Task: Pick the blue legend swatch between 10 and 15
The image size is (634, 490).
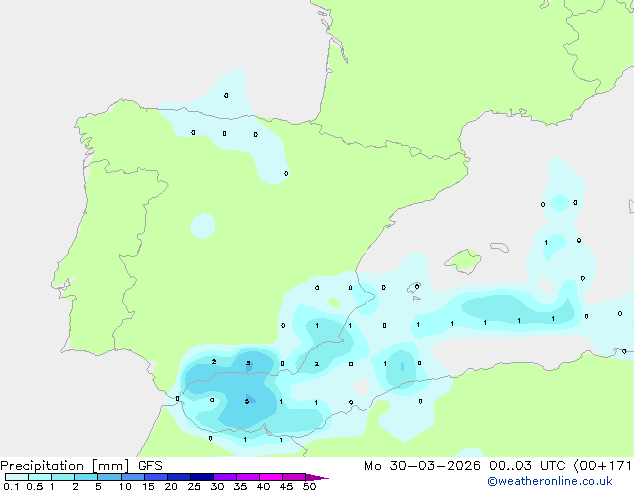Action: pyautogui.click(x=133, y=477)
